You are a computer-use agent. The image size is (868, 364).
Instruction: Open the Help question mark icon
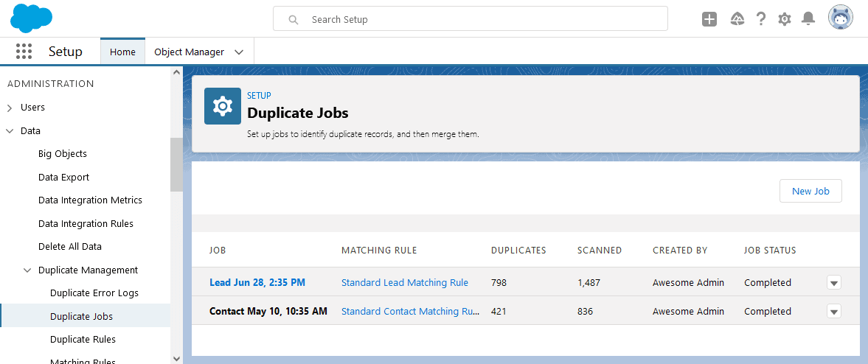761,19
